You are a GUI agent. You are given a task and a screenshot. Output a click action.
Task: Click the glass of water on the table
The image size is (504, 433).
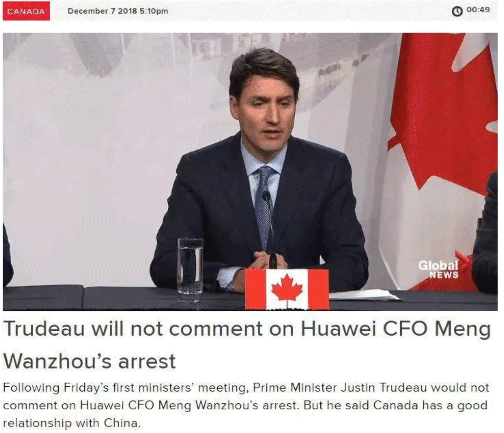click(x=190, y=270)
